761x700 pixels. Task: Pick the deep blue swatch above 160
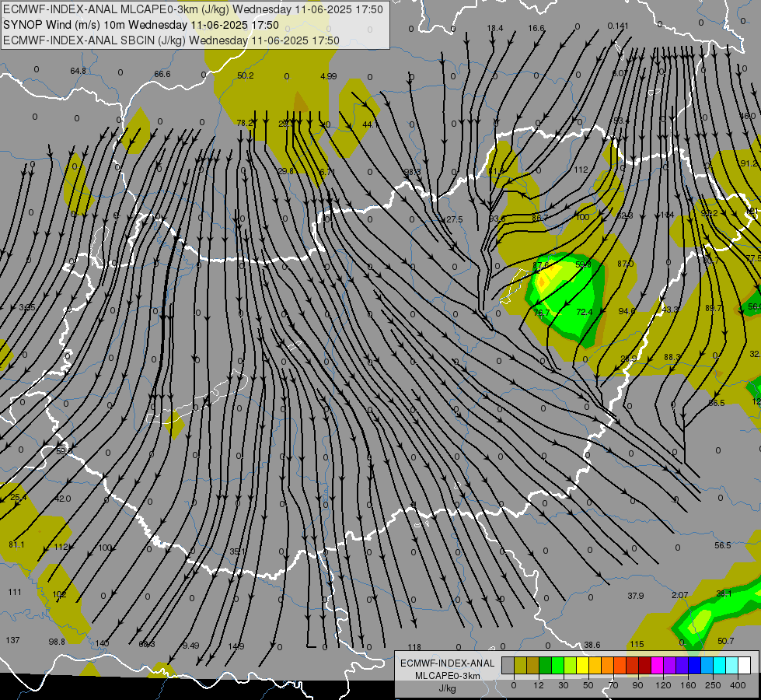694,666
